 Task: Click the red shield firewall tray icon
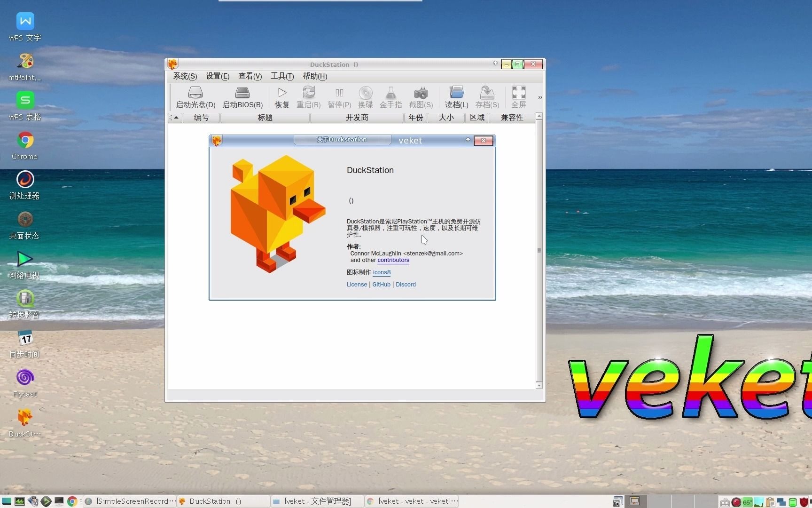[x=804, y=502]
